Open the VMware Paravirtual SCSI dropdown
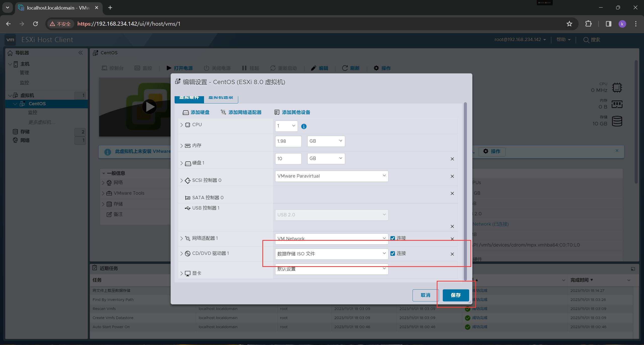The height and width of the screenshot is (345, 644). coord(332,176)
